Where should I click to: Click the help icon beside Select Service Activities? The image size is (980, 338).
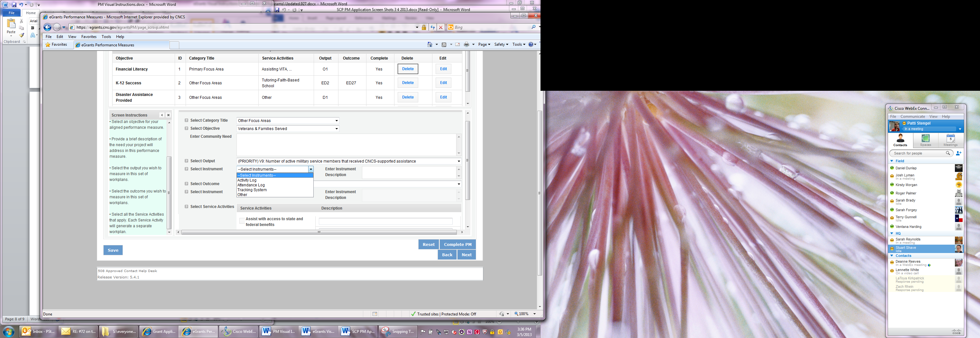[186, 207]
